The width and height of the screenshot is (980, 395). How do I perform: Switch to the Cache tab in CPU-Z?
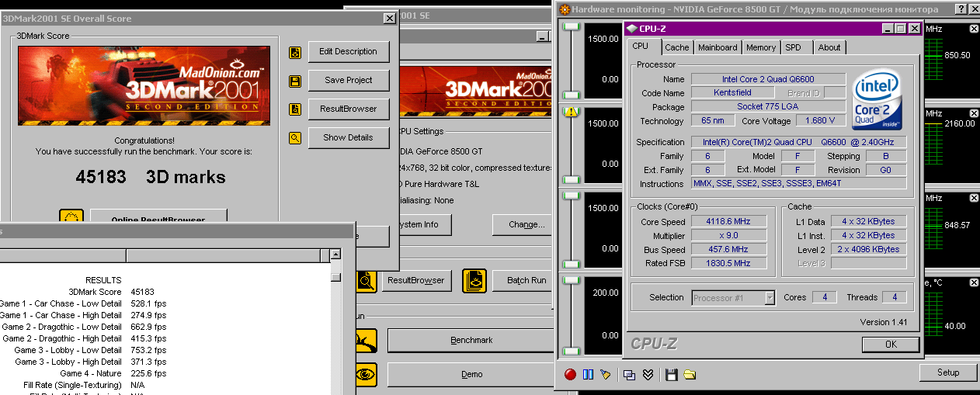(x=676, y=47)
